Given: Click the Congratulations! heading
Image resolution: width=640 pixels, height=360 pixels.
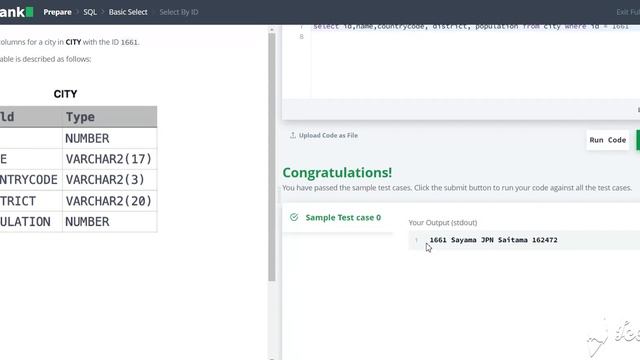Looking at the screenshot, I should click(x=337, y=173).
